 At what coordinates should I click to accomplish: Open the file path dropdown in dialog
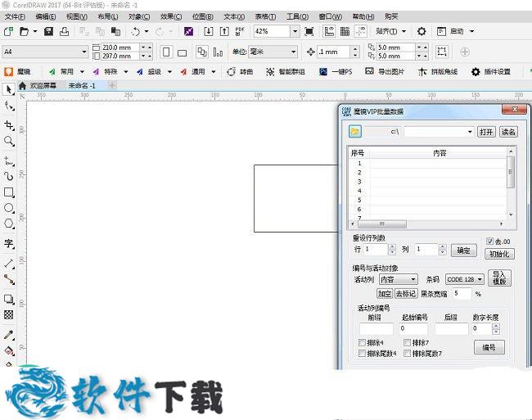[470, 132]
